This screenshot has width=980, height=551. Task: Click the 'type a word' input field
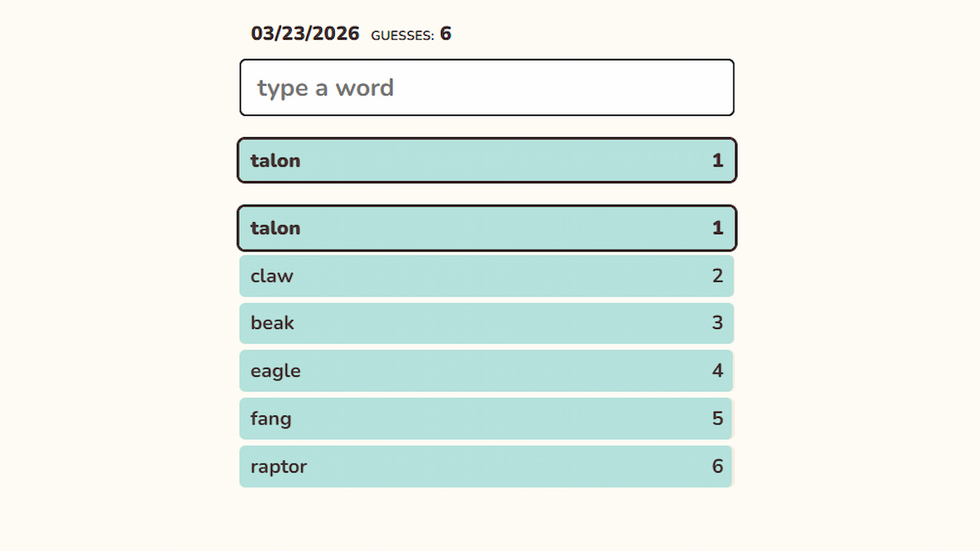487,87
